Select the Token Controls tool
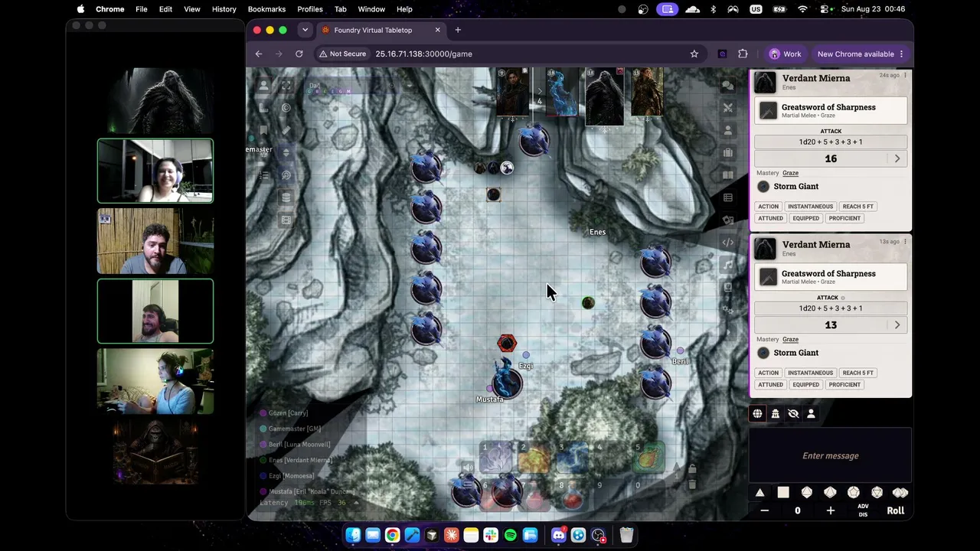The height and width of the screenshot is (551, 980). [x=264, y=85]
